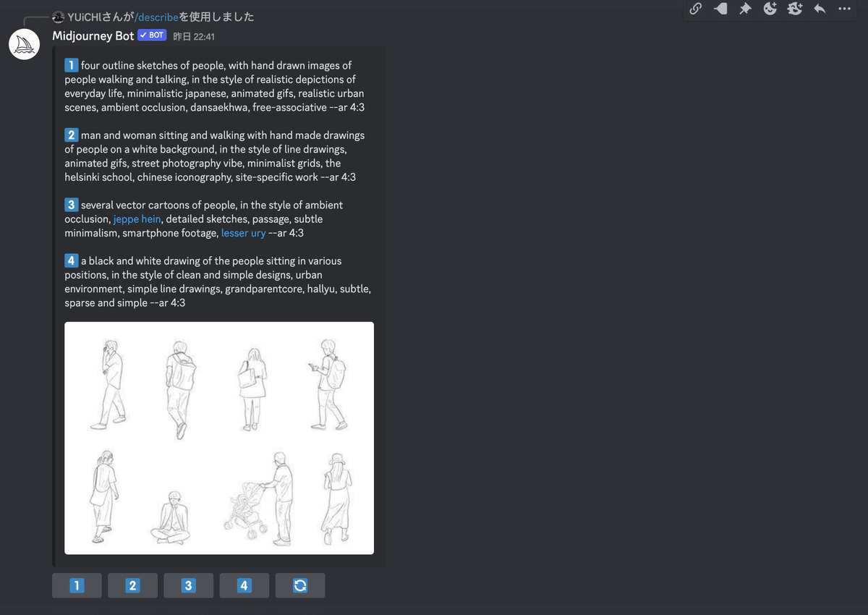Open the /describe command link
868x615 pixels.
click(x=156, y=17)
